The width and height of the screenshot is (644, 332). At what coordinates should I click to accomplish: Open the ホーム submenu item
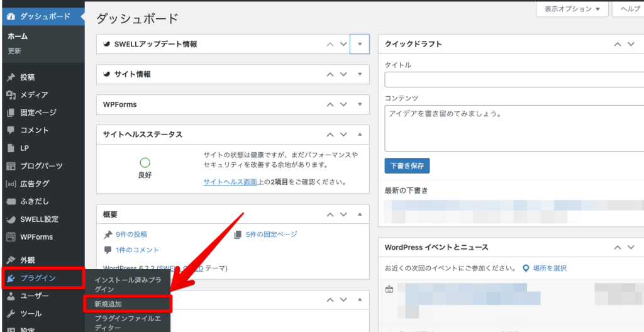[x=18, y=36]
